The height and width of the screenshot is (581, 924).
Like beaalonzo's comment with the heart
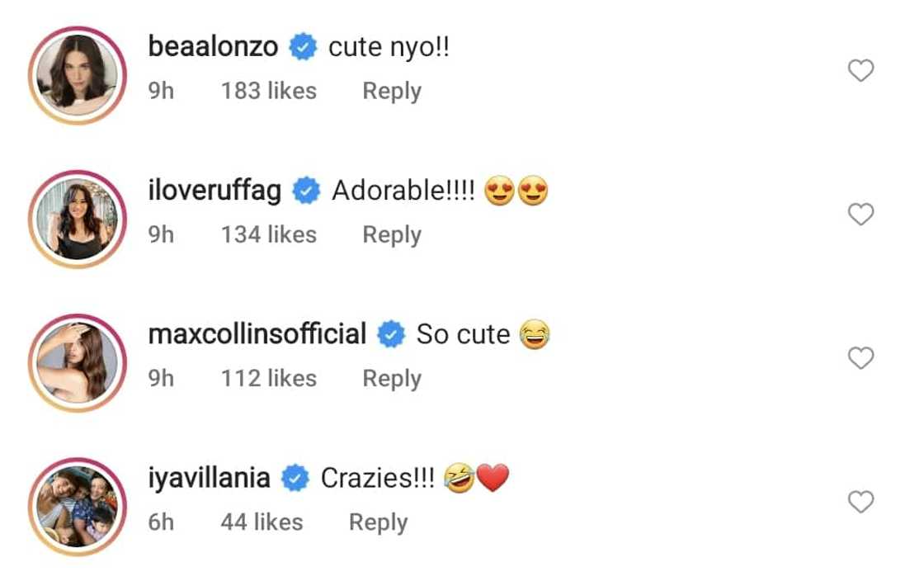pos(860,72)
